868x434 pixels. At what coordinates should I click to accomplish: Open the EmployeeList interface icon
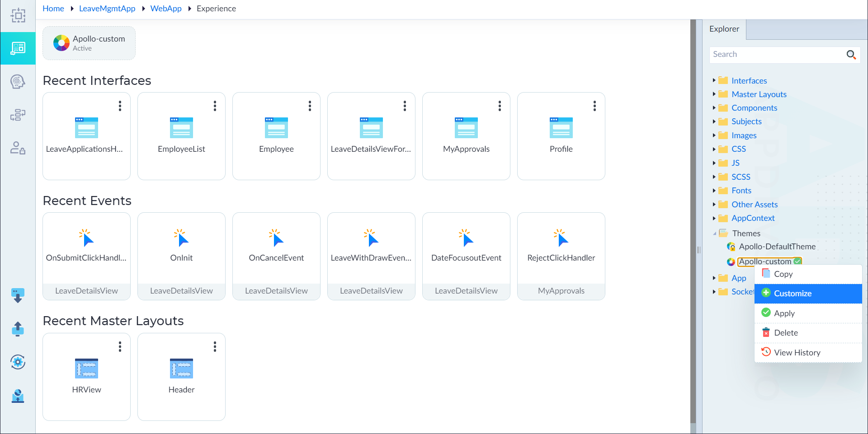[x=181, y=128]
